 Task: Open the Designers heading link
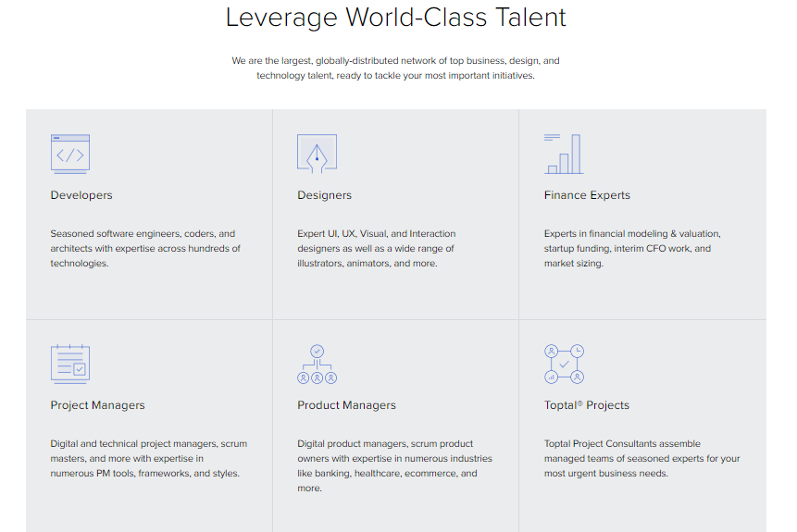(324, 195)
